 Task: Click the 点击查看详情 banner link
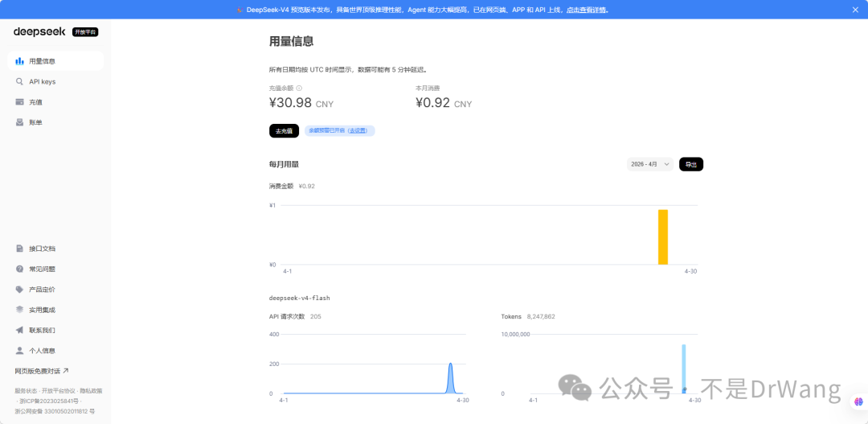pyautogui.click(x=586, y=10)
